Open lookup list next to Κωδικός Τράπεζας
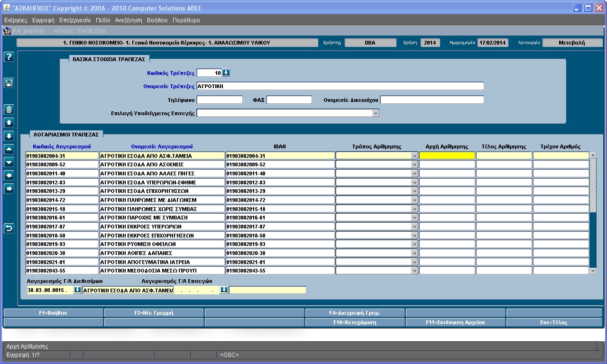This screenshot has height=364, width=607. (x=226, y=73)
